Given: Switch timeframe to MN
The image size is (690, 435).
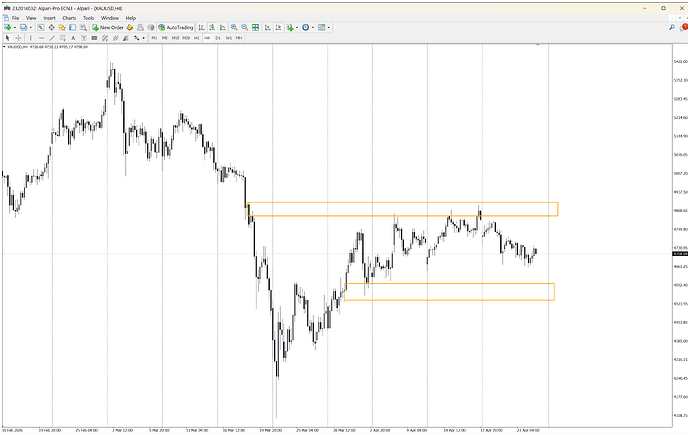Looking at the screenshot, I should [x=239, y=38].
